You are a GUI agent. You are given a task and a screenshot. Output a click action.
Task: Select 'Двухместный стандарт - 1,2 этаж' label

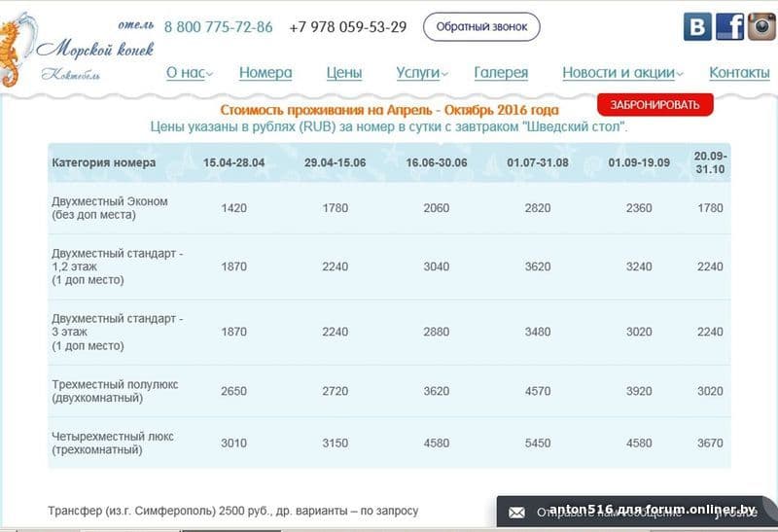coord(118,266)
